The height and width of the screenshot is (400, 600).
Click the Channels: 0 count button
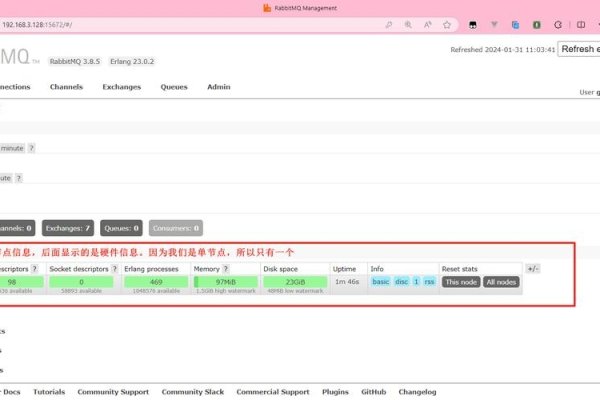tap(17, 228)
